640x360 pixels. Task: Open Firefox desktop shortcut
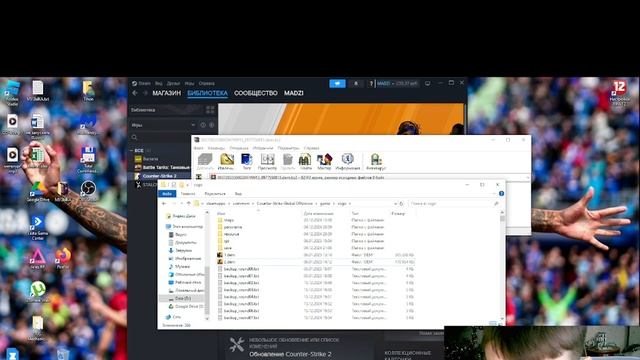[63, 258]
